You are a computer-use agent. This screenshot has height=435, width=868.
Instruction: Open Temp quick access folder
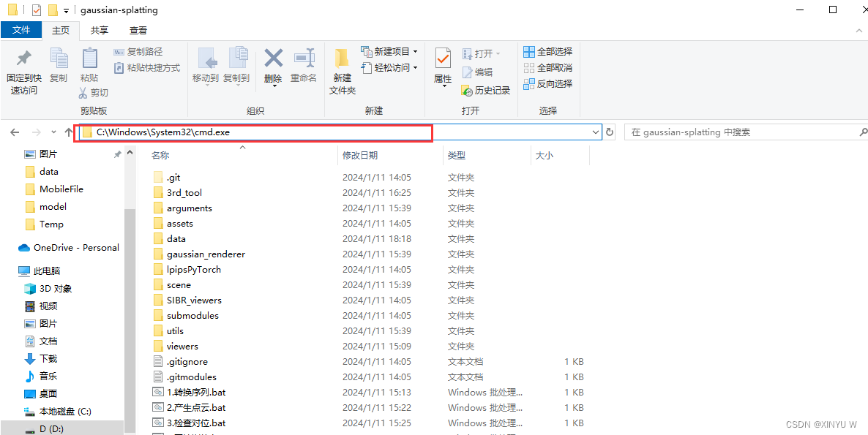[45, 224]
